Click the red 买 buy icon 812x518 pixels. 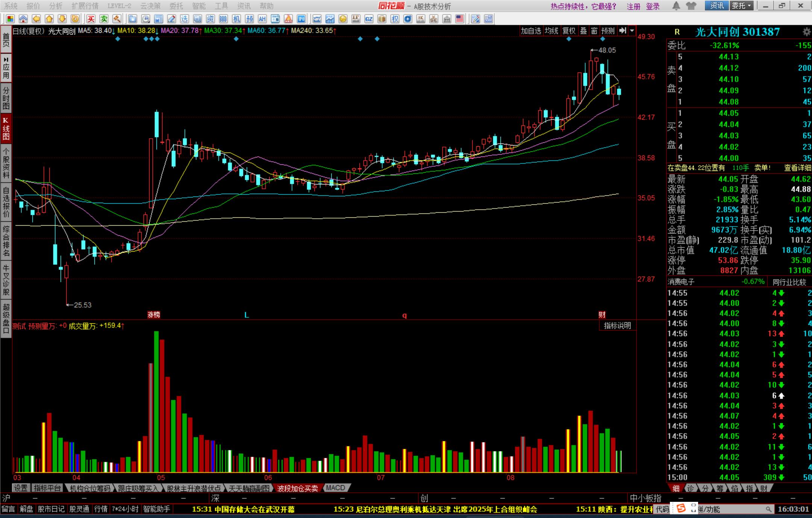pos(91,19)
